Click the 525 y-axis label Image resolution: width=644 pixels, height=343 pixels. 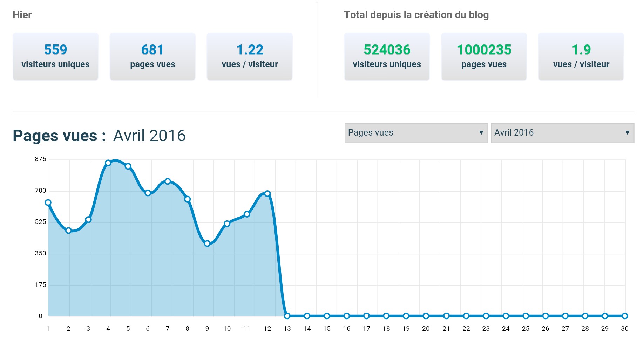[40, 222]
